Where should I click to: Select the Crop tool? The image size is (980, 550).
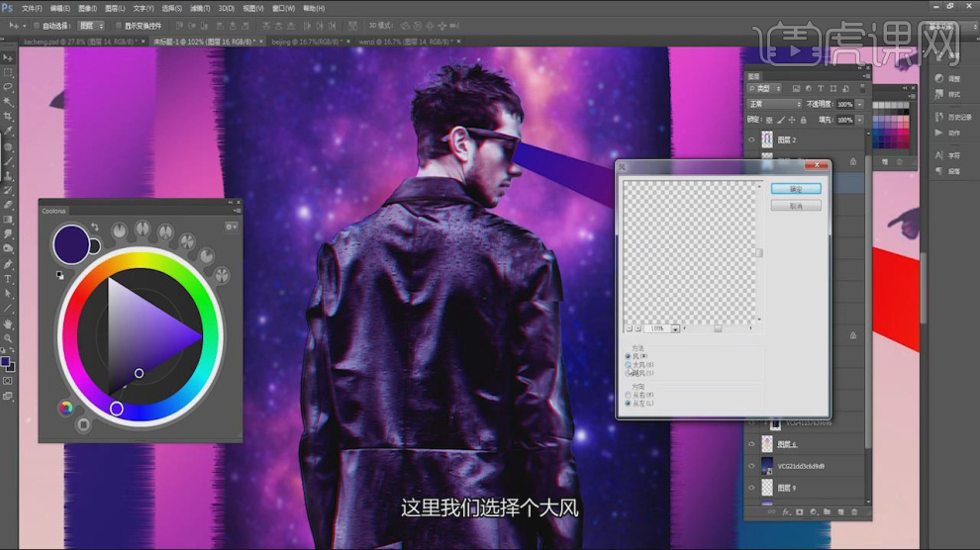[x=8, y=116]
